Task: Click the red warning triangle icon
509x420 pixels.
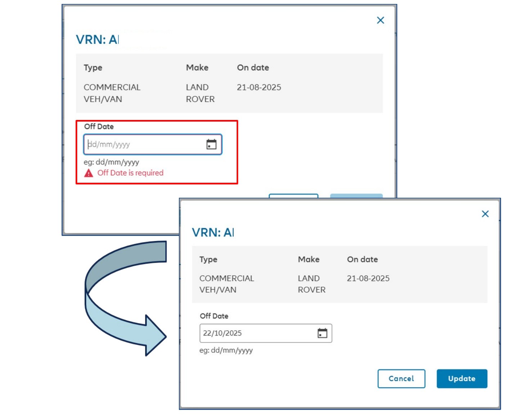Action: coord(89,173)
